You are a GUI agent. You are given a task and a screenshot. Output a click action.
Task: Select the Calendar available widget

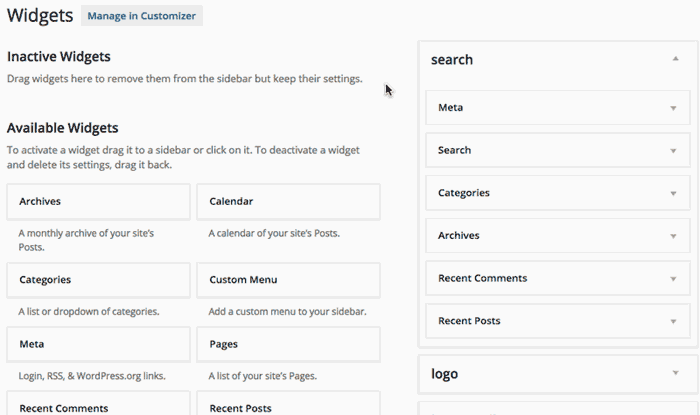pyautogui.click(x=288, y=201)
